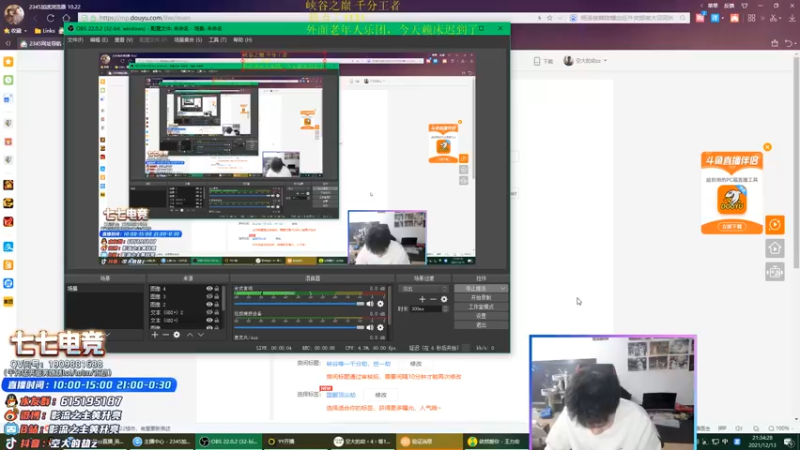Open OBS 编辑(E) menu

pos(98,40)
